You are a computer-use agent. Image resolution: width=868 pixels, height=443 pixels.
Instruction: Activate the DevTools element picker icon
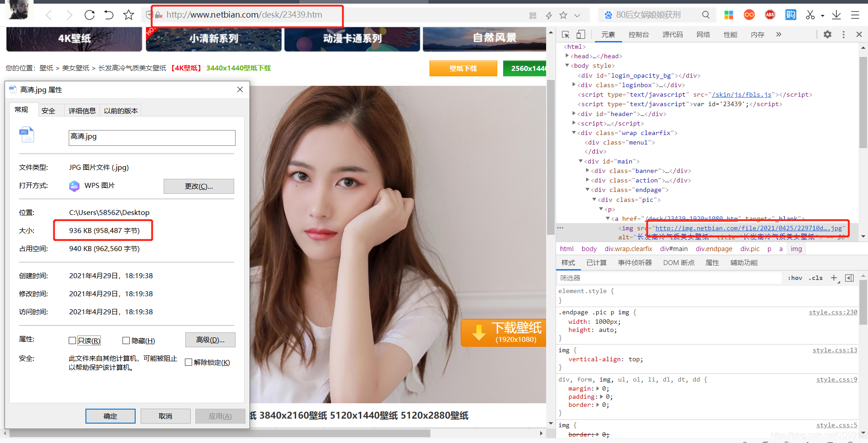pyautogui.click(x=566, y=34)
